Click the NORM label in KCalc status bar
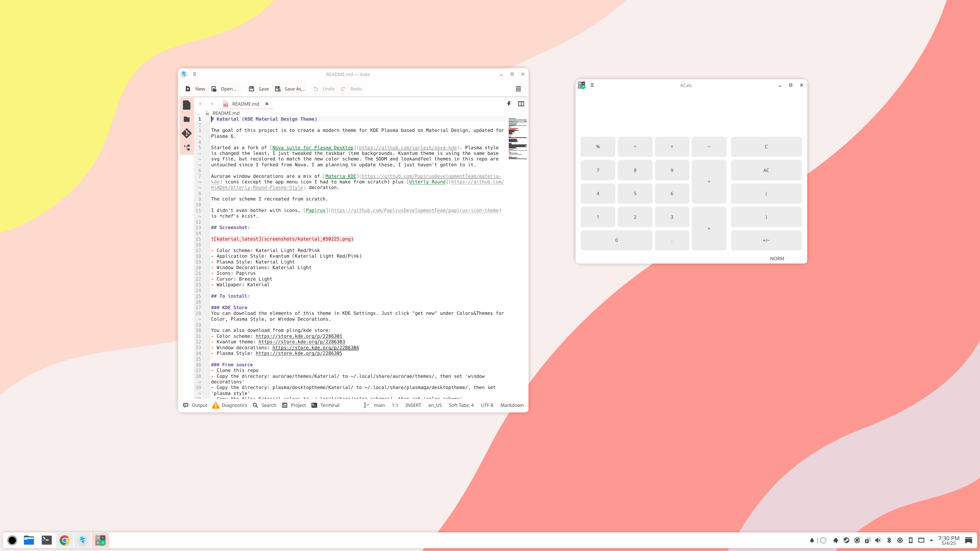 777,259
